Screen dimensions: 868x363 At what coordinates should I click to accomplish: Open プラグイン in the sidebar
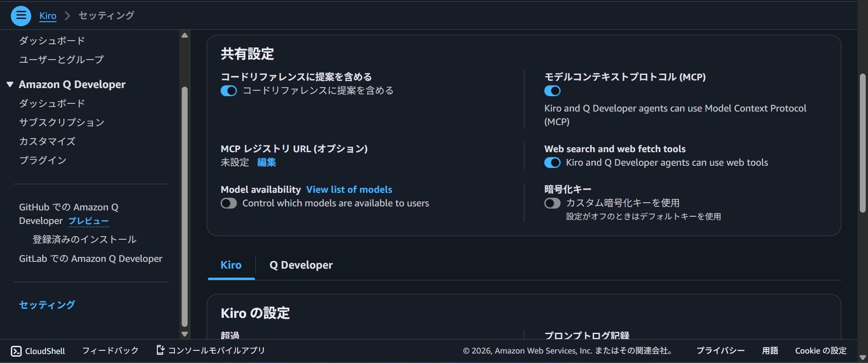tap(42, 160)
